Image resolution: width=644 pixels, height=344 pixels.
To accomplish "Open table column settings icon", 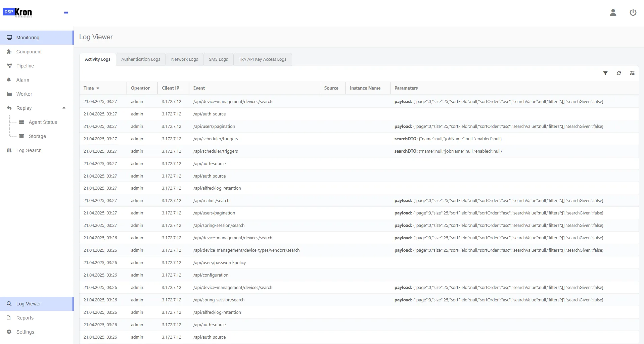I will coord(632,73).
